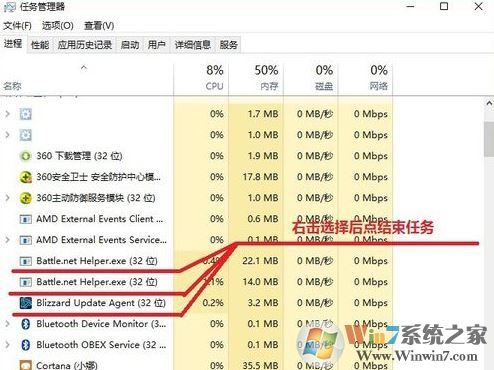The image size is (494, 370).
Task: Click the 360 下载管理 process icon
Action: coord(26,156)
